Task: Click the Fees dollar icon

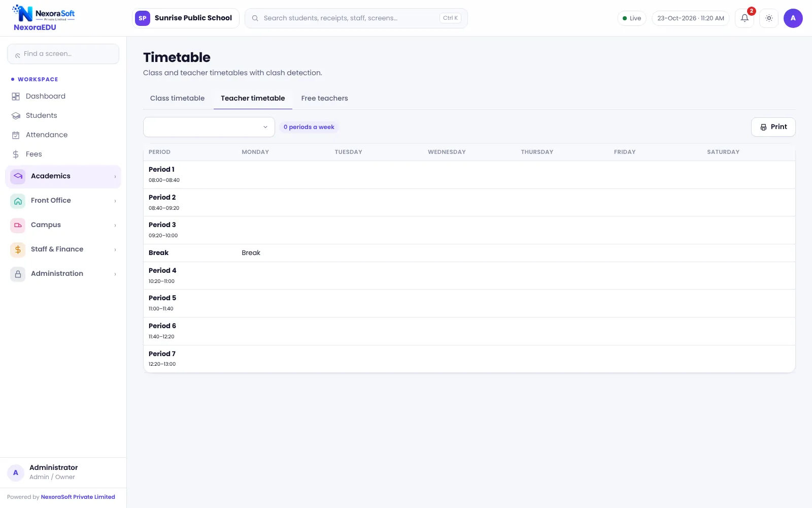Action: (x=16, y=154)
